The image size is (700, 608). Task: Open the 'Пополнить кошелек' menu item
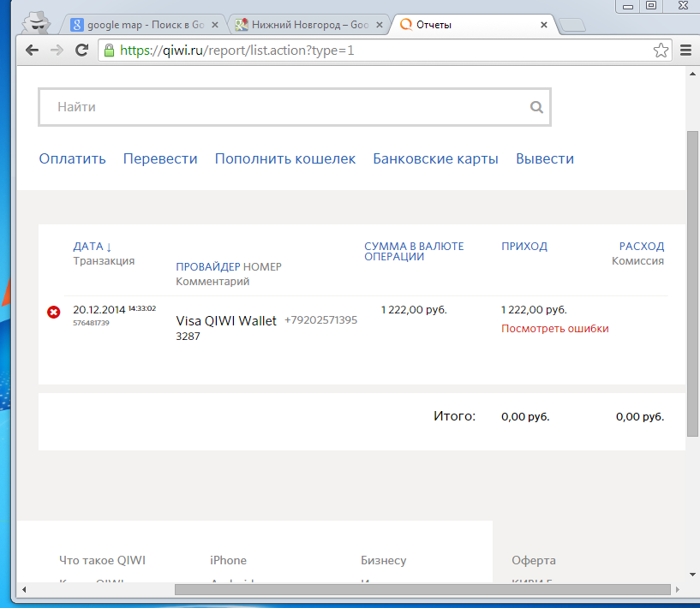coord(285,158)
